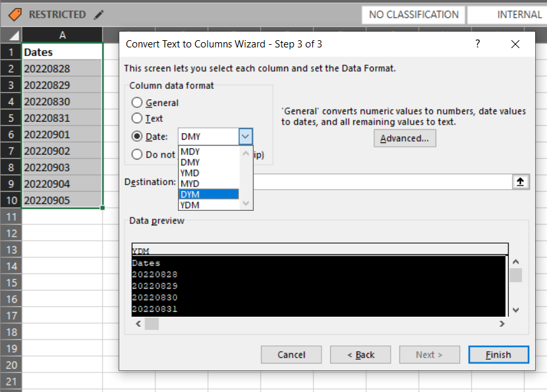The height and width of the screenshot is (392, 547).
Task: Click the orange sensitivity label tag icon
Action: coord(14,14)
